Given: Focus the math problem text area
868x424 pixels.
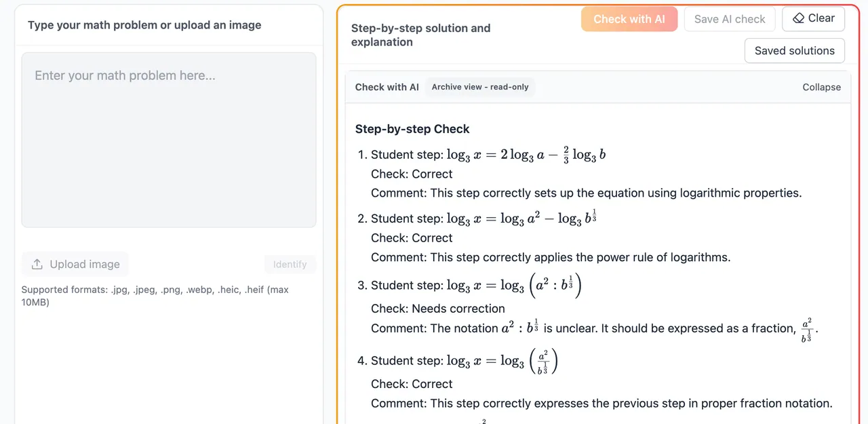Looking at the screenshot, I should click(169, 140).
